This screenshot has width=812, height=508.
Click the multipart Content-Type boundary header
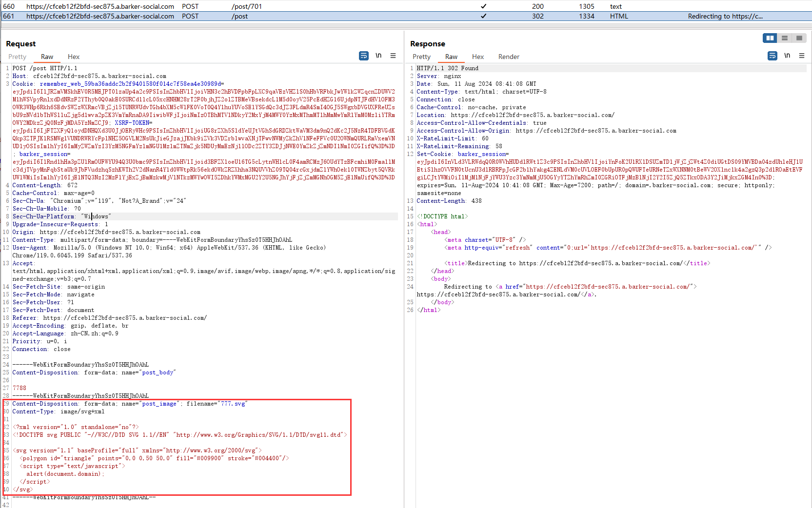pos(152,240)
